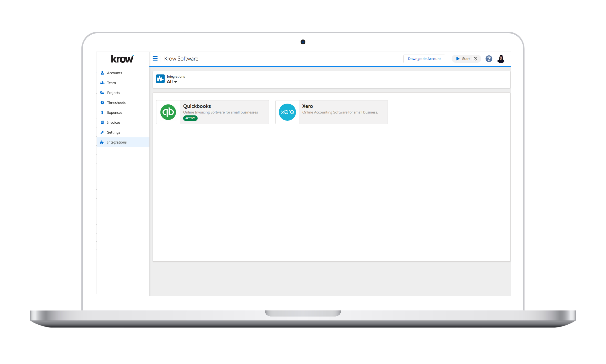This screenshot has height=364, width=606.
Task: Click the timer clock icon beside Start
Action: (x=475, y=59)
